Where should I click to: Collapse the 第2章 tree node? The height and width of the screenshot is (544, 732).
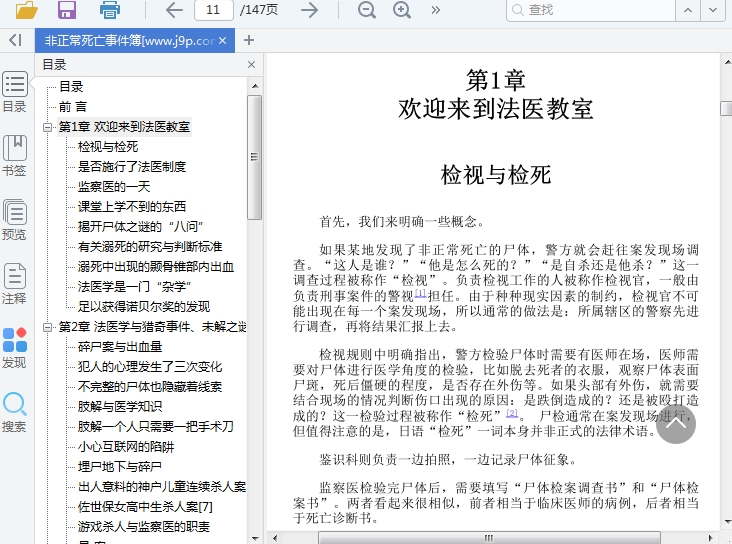[48, 327]
